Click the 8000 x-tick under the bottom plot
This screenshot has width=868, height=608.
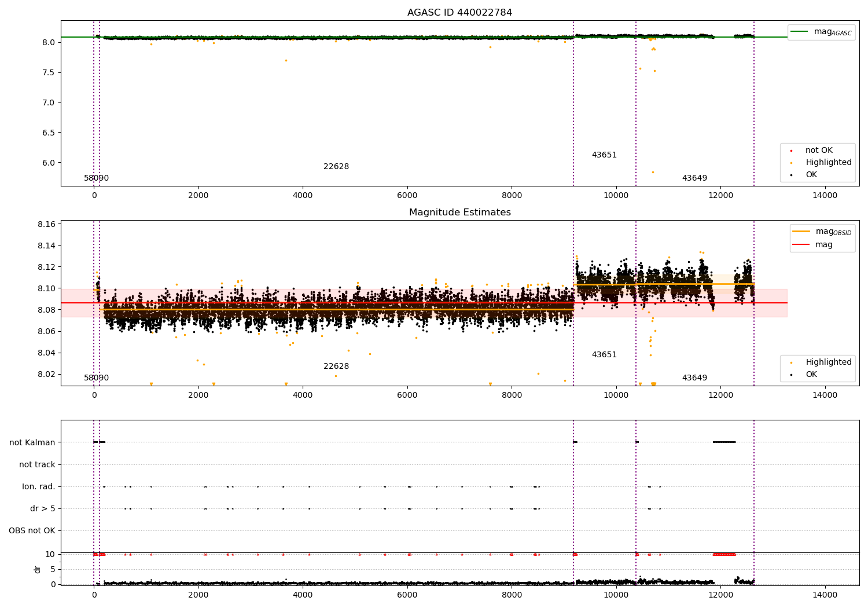[x=512, y=596]
